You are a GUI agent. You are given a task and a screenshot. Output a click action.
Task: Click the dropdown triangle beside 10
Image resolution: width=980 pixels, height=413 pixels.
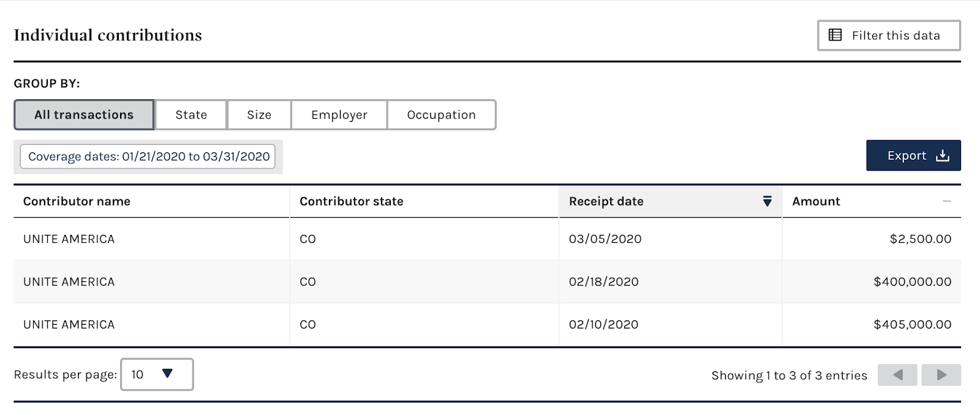[167, 374]
